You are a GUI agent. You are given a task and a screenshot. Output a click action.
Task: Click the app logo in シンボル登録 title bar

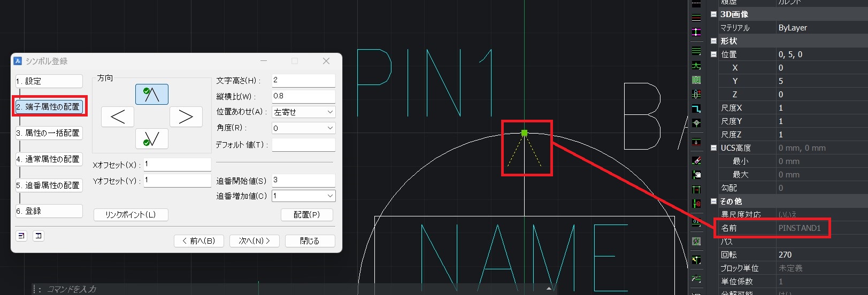(18, 61)
